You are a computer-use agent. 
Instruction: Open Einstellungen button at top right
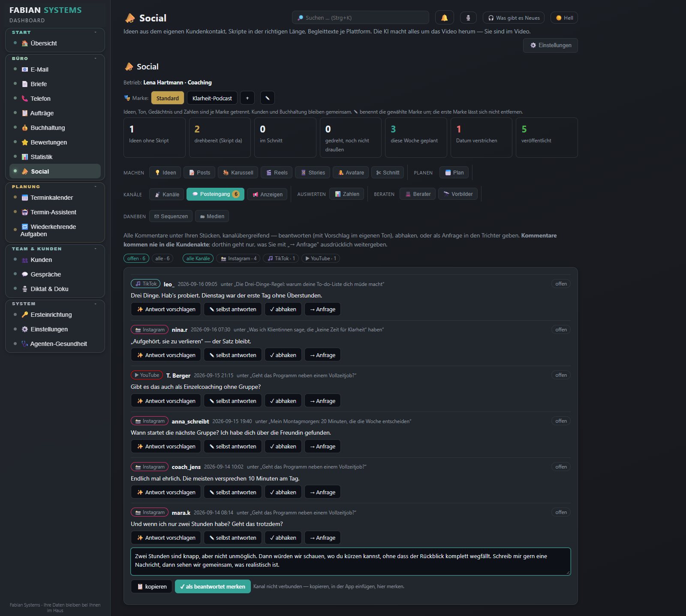coord(551,45)
